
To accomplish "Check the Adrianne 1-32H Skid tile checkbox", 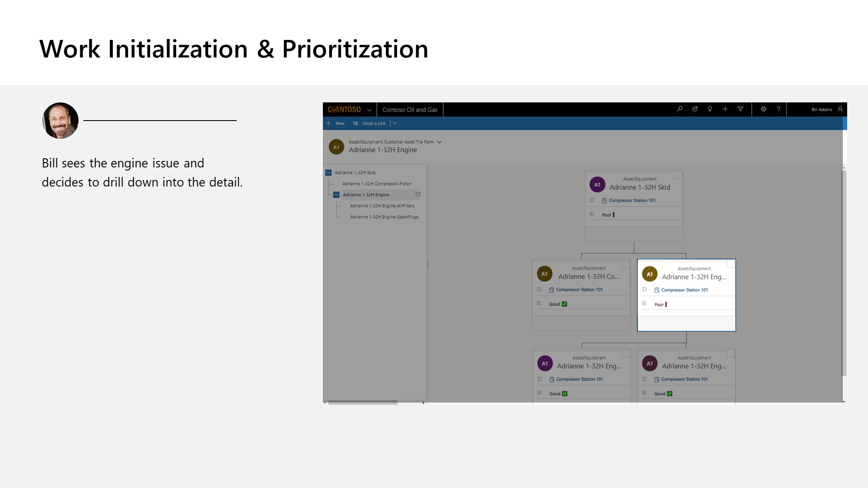I will pos(678,175).
